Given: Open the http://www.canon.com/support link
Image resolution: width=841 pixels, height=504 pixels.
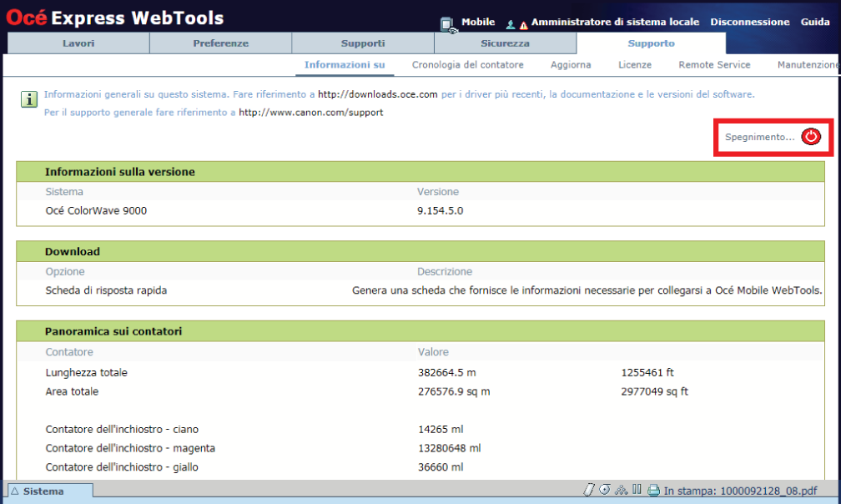Looking at the screenshot, I should (311, 113).
